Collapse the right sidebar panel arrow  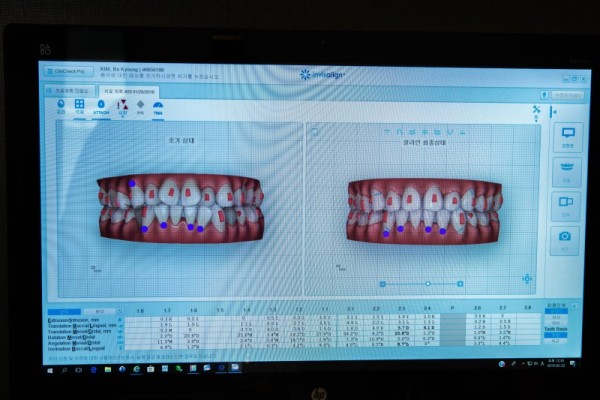tap(553, 112)
